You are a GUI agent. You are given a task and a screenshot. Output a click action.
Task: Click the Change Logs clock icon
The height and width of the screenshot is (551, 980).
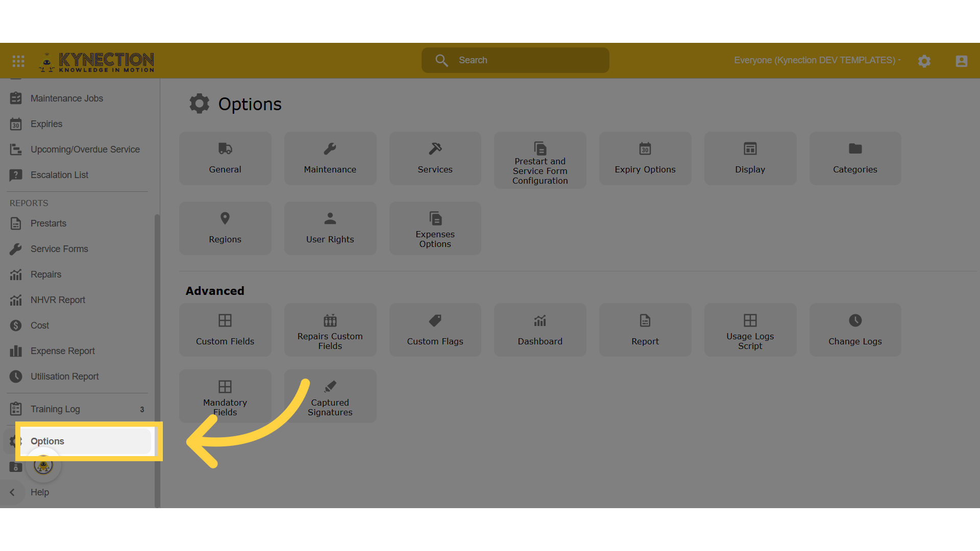click(x=855, y=320)
